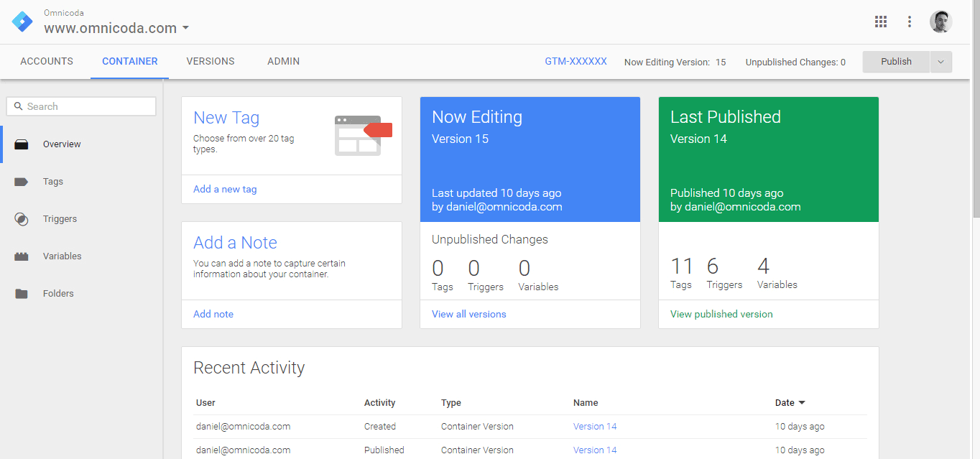The image size is (980, 459).
Task: Expand the container selector for www.omnicoda.com
Action: [x=185, y=28]
